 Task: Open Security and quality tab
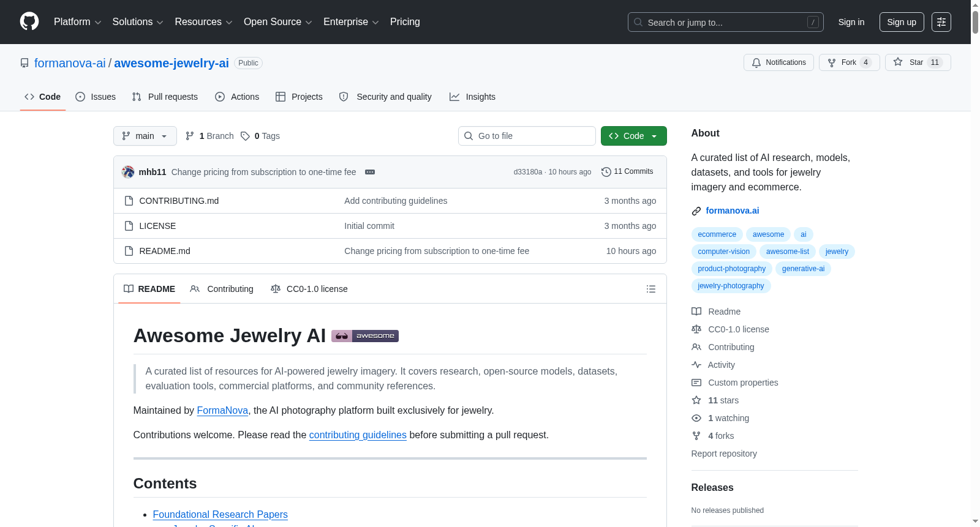pyautogui.click(x=385, y=97)
